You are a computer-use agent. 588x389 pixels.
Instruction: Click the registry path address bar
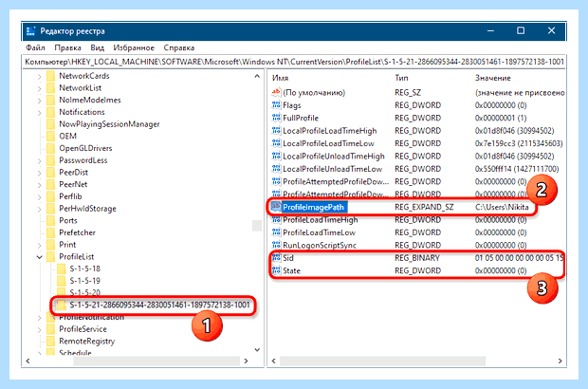294,62
